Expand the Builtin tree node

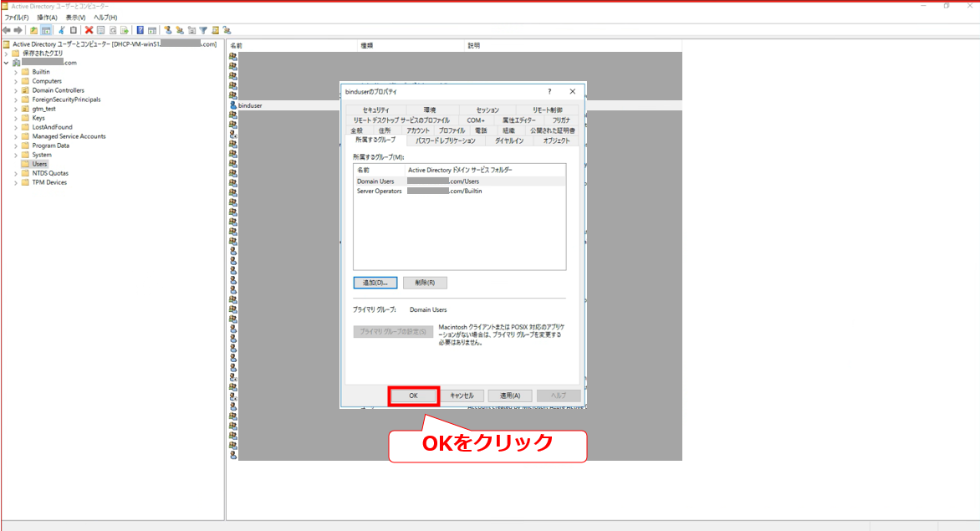tap(16, 72)
